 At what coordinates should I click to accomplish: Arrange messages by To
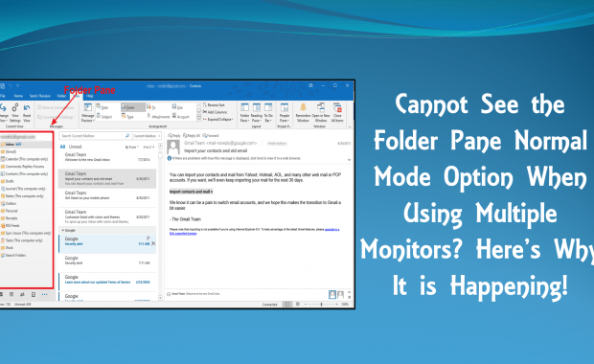point(151,107)
